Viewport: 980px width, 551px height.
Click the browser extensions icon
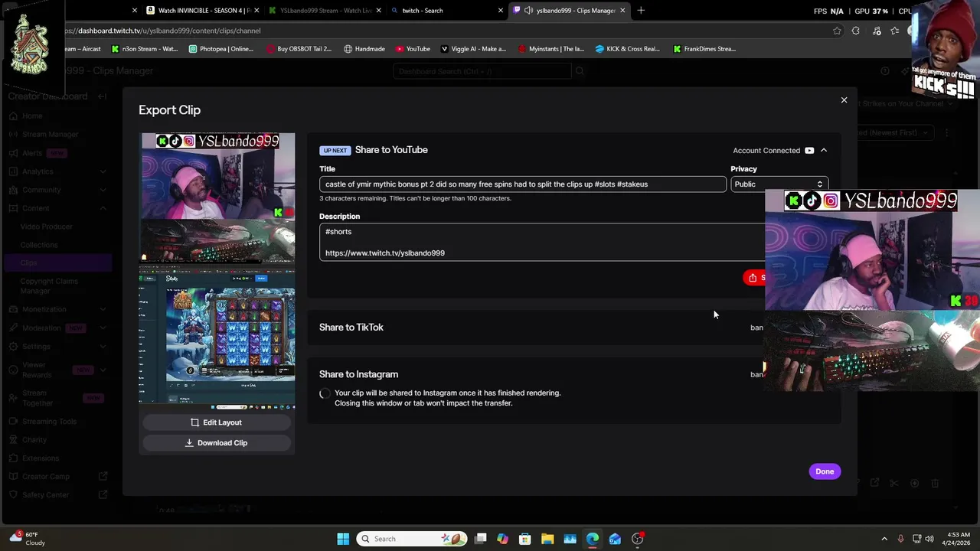(x=855, y=31)
